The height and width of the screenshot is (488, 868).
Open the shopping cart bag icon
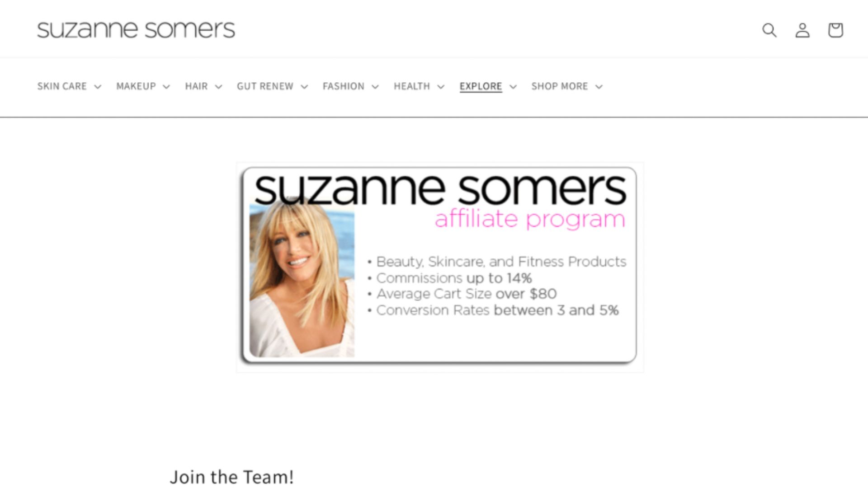tap(835, 30)
